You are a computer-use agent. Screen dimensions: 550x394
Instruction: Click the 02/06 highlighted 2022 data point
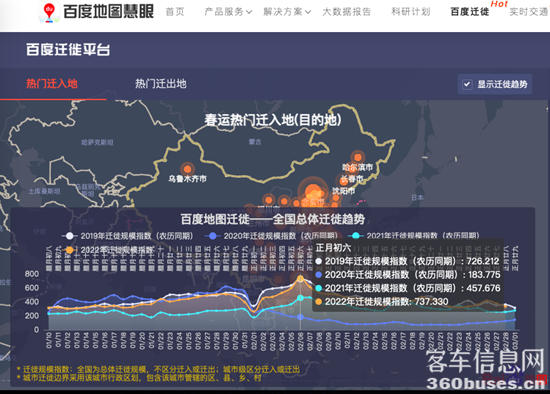point(300,279)
